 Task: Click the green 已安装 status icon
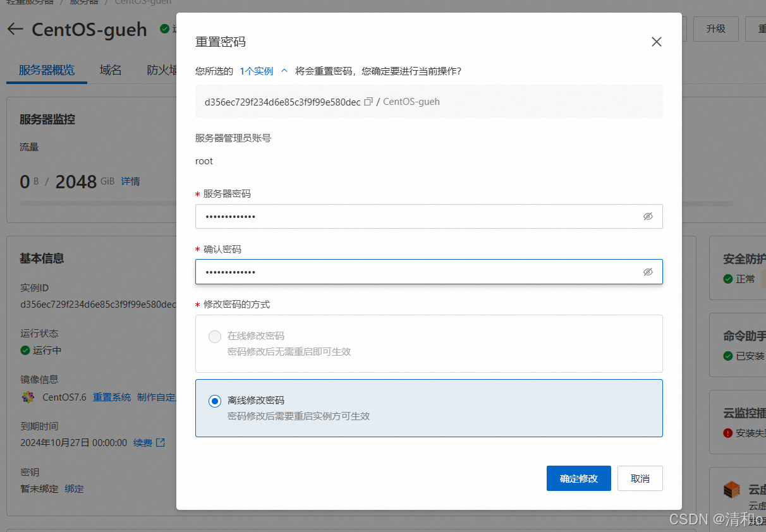click(728, 356)
